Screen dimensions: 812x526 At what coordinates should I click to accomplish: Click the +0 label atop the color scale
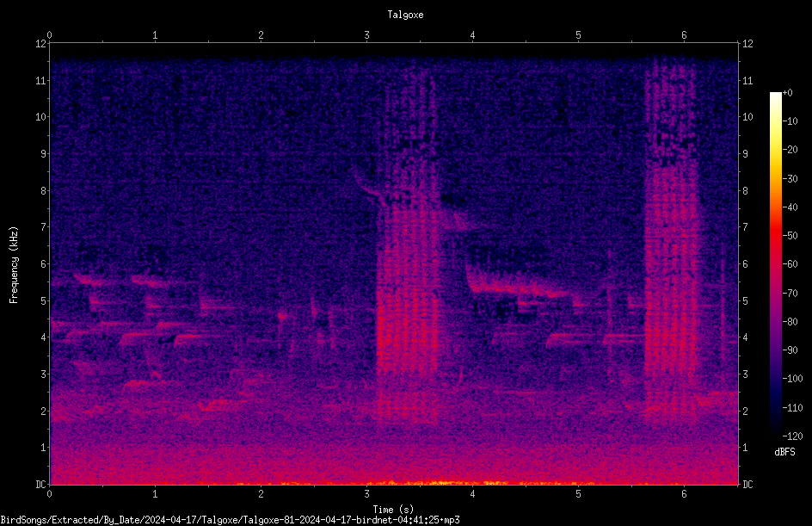pos(788,93)
